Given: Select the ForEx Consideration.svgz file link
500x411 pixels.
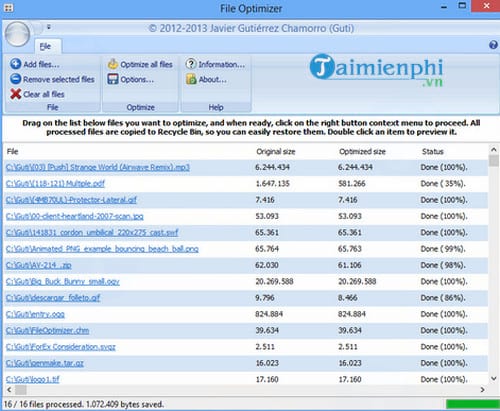Looking at the screenshot, I should point(61,347).
